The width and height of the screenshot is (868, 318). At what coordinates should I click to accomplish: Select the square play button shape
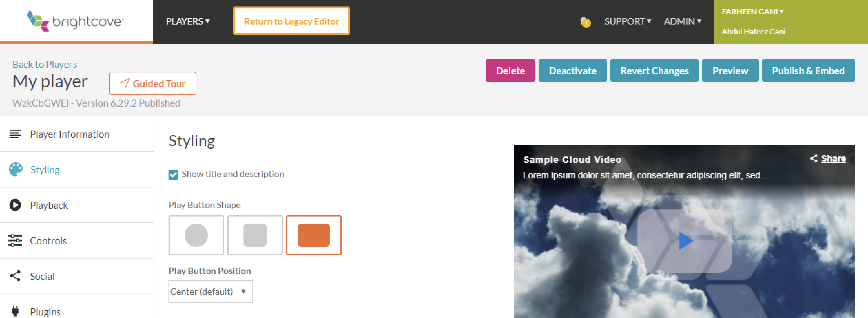[255, 235]
